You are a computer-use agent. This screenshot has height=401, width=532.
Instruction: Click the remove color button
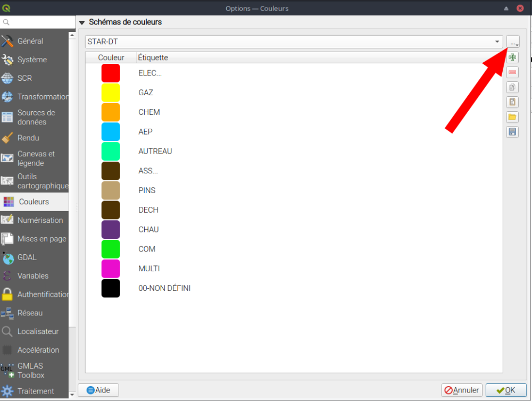point(512,72)
